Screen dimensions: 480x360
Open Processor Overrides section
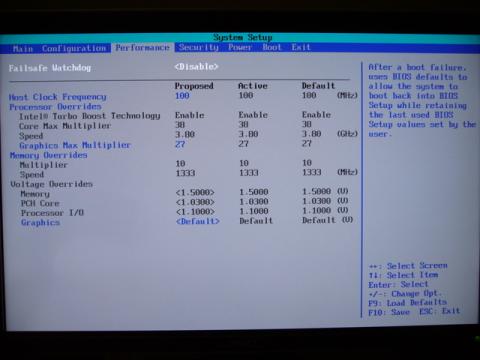[x=55, y=107]
